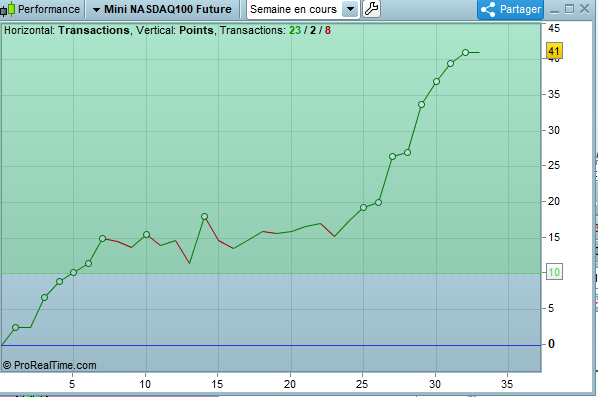Click the red losing transactions count 8
Image resolution: width=598 pixels, height=397 pixels.
tap(328, 31)
